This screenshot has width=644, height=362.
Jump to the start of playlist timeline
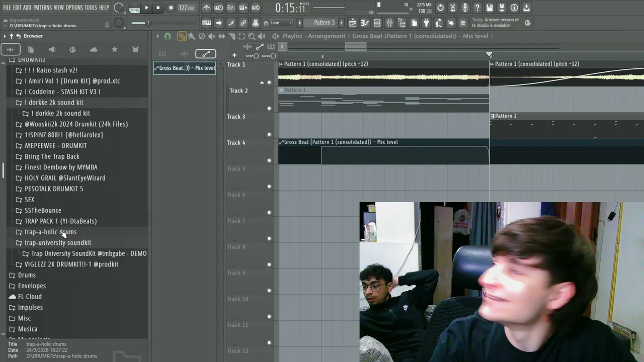click(x=282, y=47)
